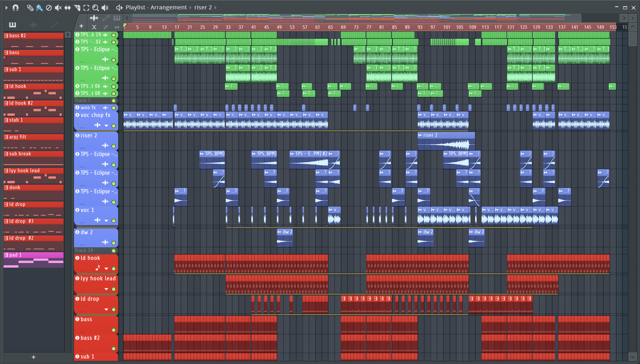This screenshot has width=640, height=364.
Task: Click the audio clip focus waveform icon
Action: coord(94,18)
